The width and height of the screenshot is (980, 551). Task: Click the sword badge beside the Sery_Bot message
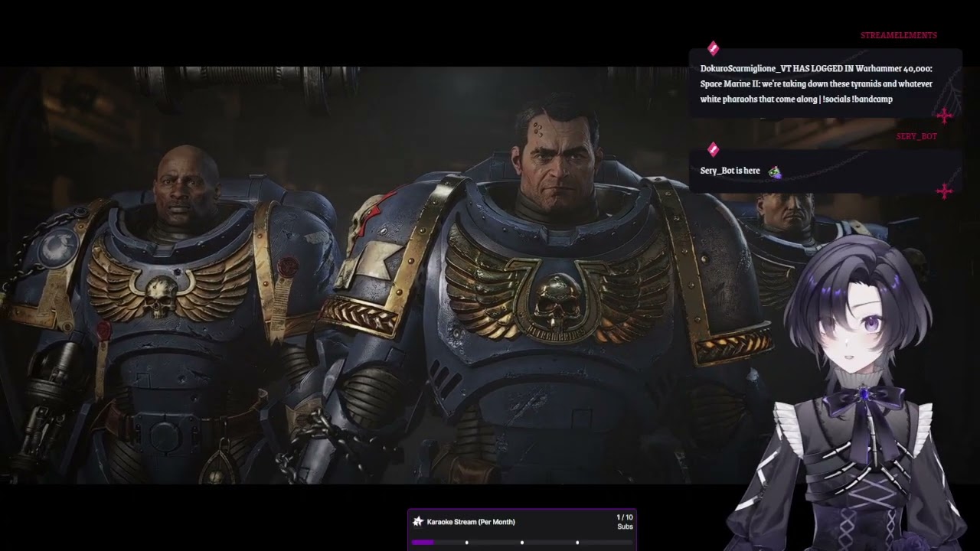[713, 149]
